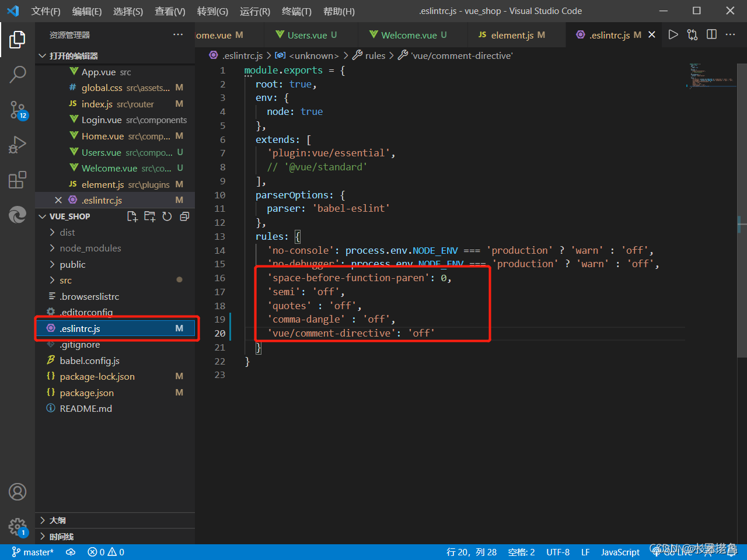This screenshot has width=747, height=560.
Task: Click the New File icon in VUE_SHOP header
Action: [132, 216]
